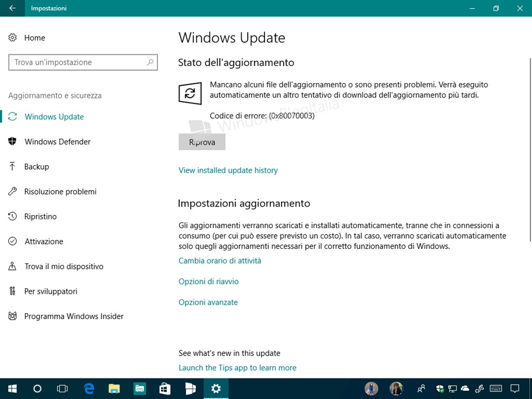
Task: Click the Backup up-arrow icon
Action: click(x=12, y=166)
